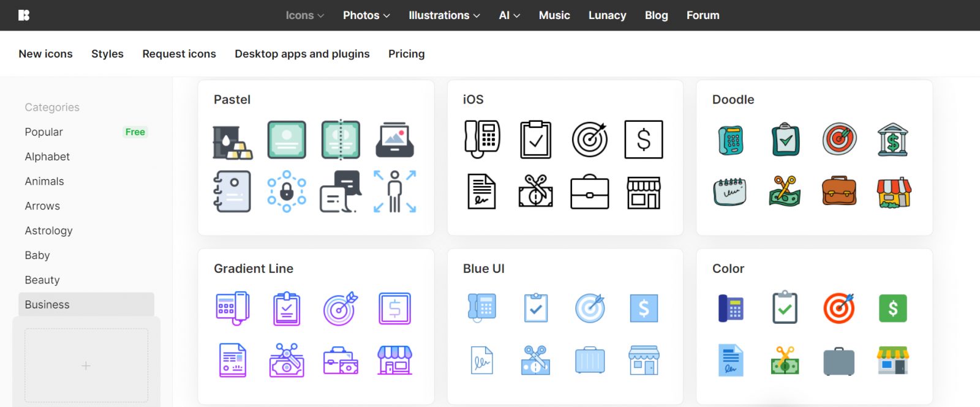
Task: Select the iOS office phone icon
Action: click(482, 140)
